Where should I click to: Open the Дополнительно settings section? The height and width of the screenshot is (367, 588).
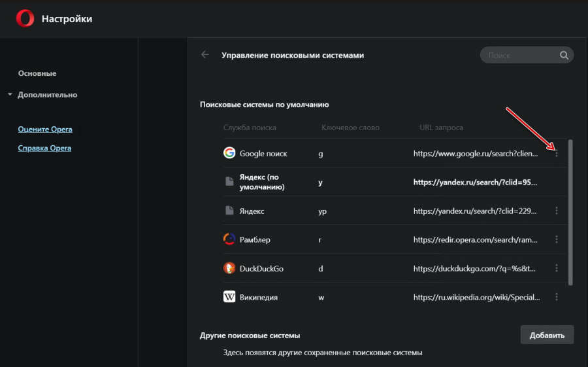coord(47,95)
